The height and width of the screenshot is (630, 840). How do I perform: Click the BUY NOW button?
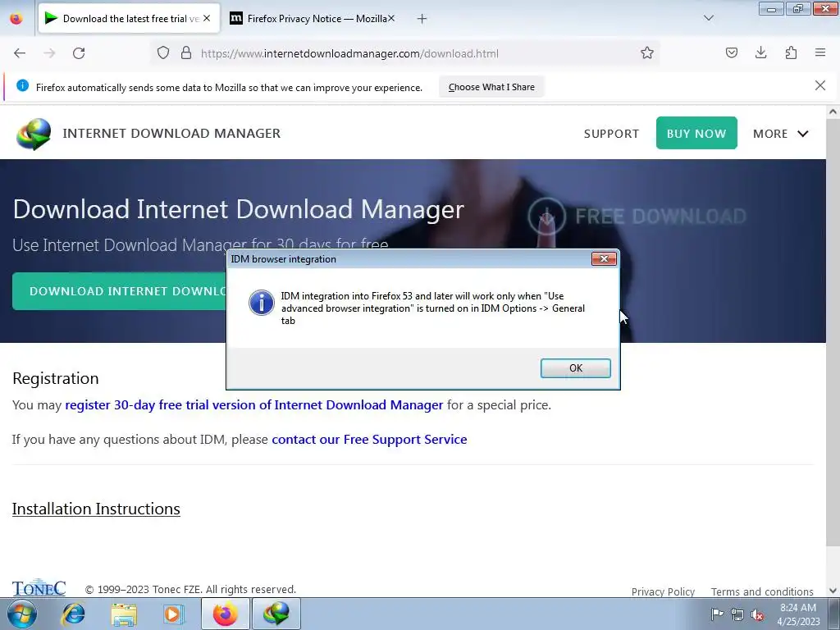[x=696, y=133]
